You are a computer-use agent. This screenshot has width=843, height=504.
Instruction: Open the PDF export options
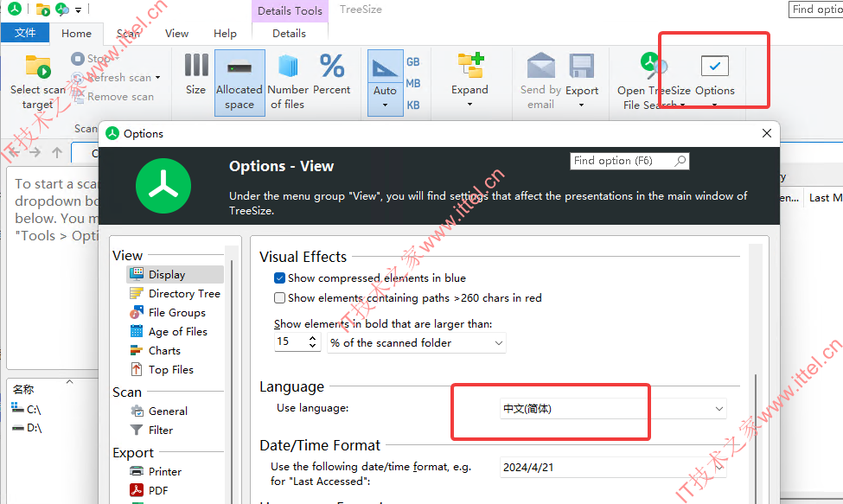tap(149, 490)
